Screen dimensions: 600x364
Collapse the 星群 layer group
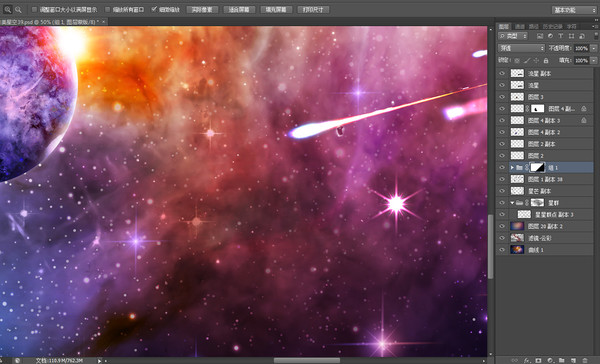click(x=512, y=203)
